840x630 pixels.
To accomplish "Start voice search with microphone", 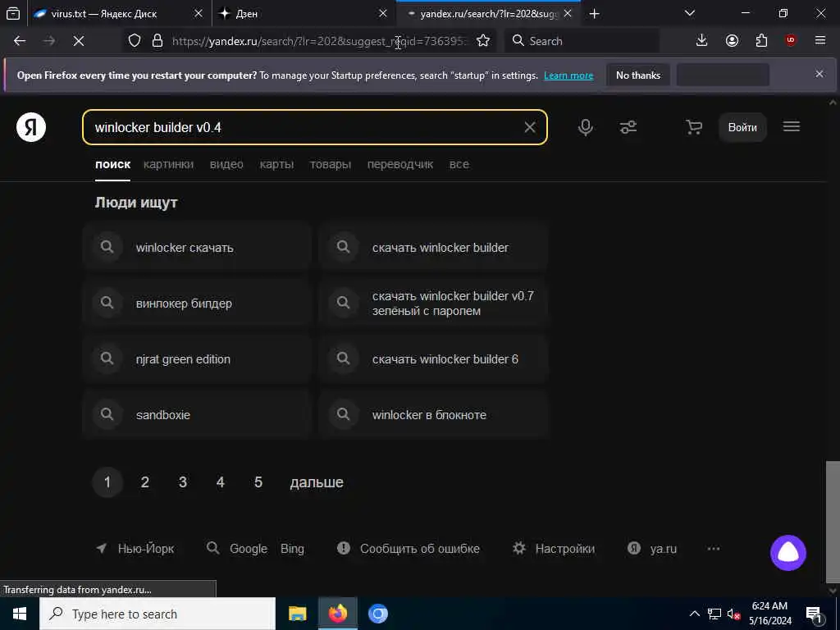I will (x=586, y=127).
